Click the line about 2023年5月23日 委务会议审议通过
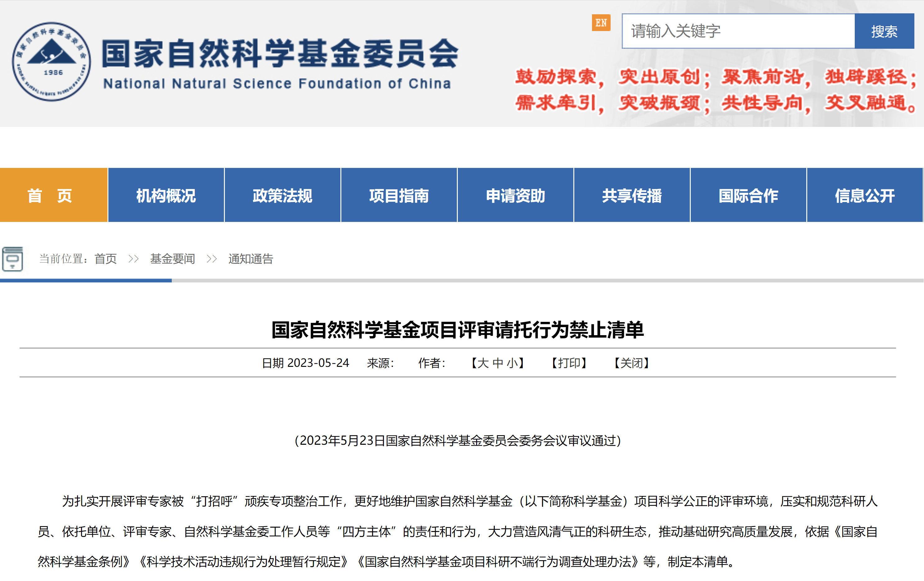The height and width of the screenshot is (581, 924). click(458, 441)
